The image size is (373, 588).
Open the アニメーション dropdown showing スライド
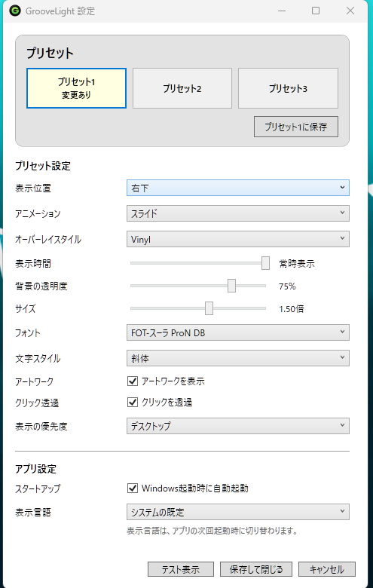[x=238, y=213]
